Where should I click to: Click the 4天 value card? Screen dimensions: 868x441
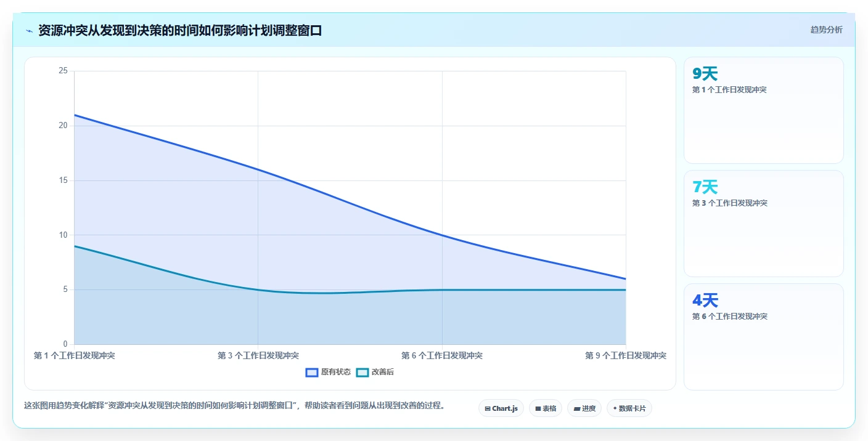[764, 337]
